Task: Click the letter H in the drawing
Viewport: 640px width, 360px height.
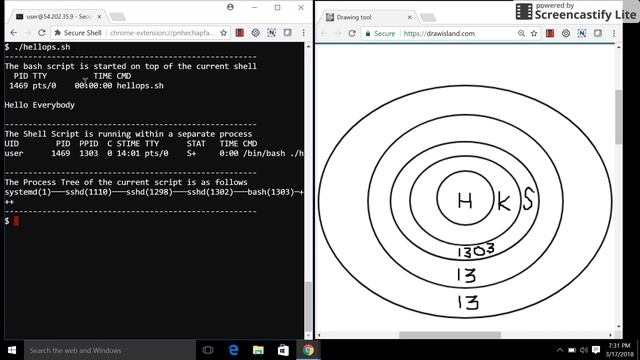Action: coord(465,201)
